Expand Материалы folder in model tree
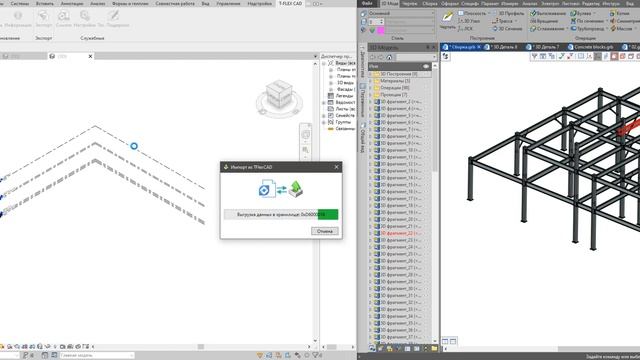 coord(371,81)
